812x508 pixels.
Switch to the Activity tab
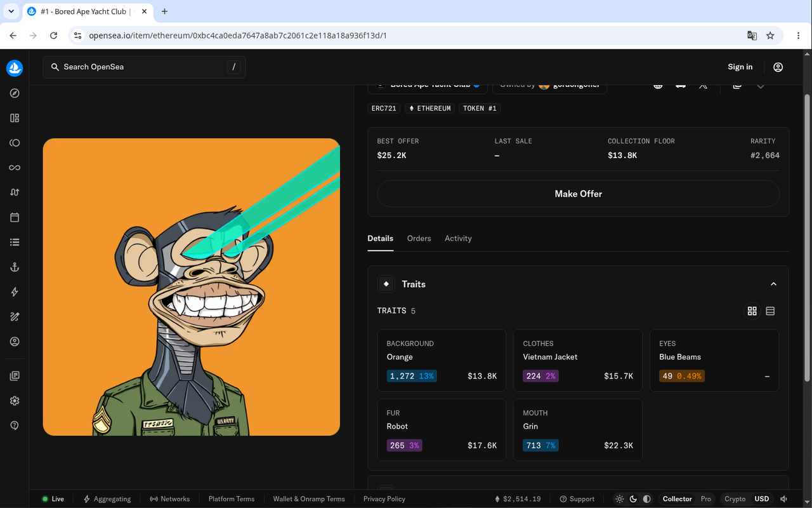point(458,238)
